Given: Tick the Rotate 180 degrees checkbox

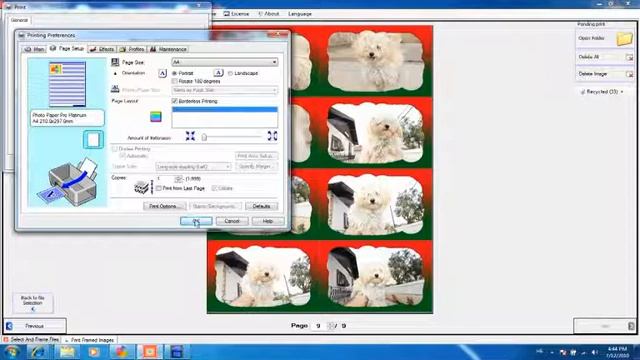Looking at the screenshot, I should point(174,81).
